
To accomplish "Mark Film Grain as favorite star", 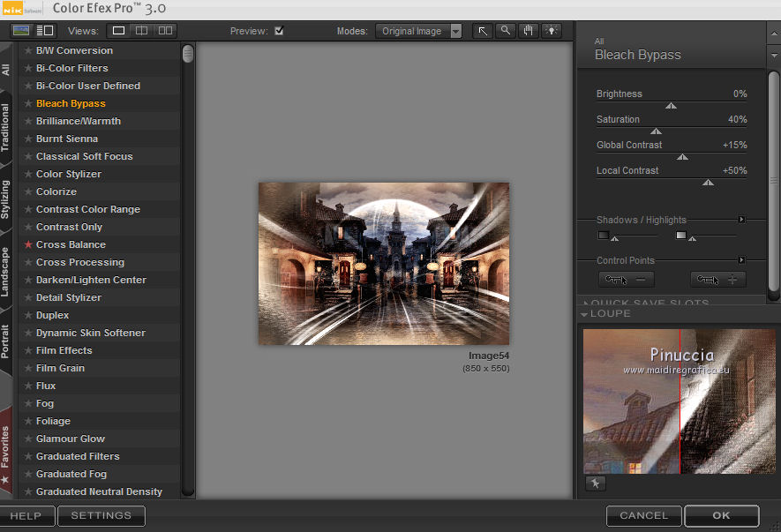I will point(28,368).
